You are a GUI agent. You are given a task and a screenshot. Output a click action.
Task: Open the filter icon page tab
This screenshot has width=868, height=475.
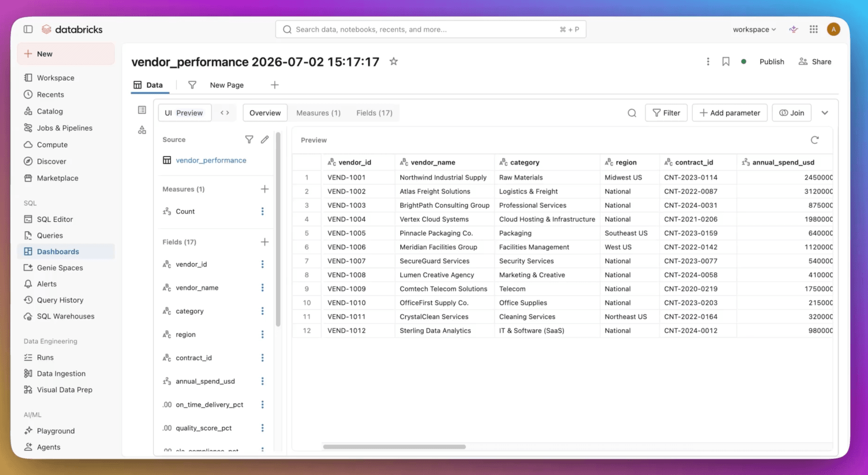coord(192,85)
